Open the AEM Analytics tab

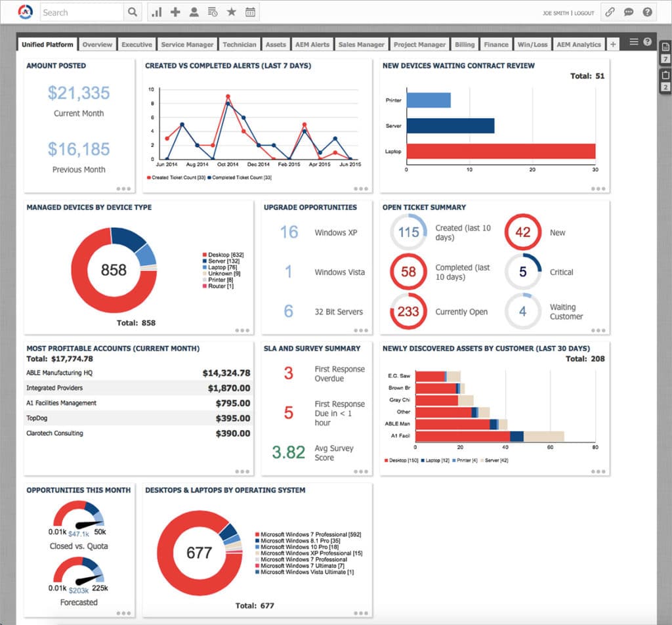[x=578, y=45]
